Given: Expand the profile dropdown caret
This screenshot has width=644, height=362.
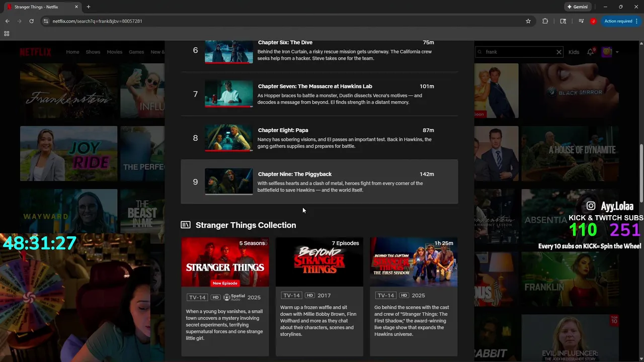Looking at the screenshot, I should click(x=617, y=52).
